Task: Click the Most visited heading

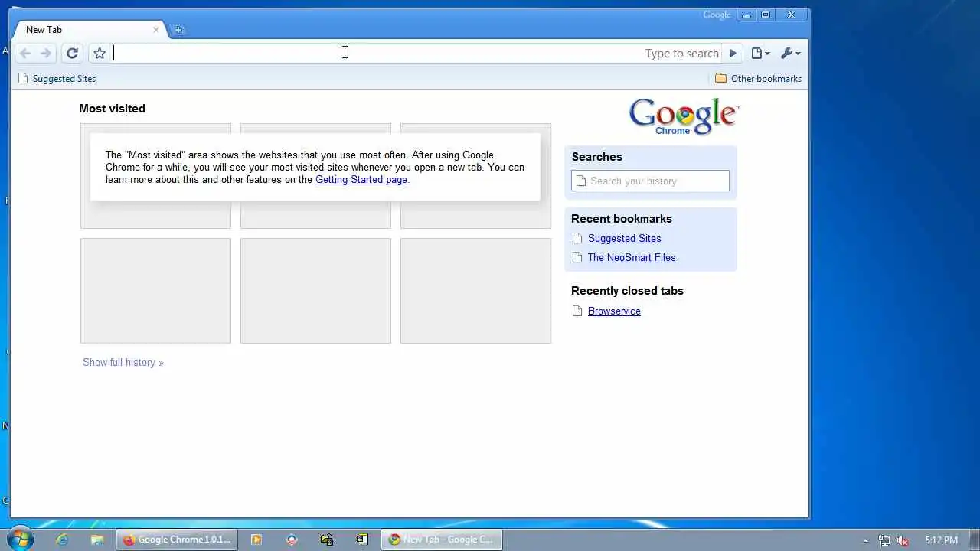Action: [x=112, y=109]
